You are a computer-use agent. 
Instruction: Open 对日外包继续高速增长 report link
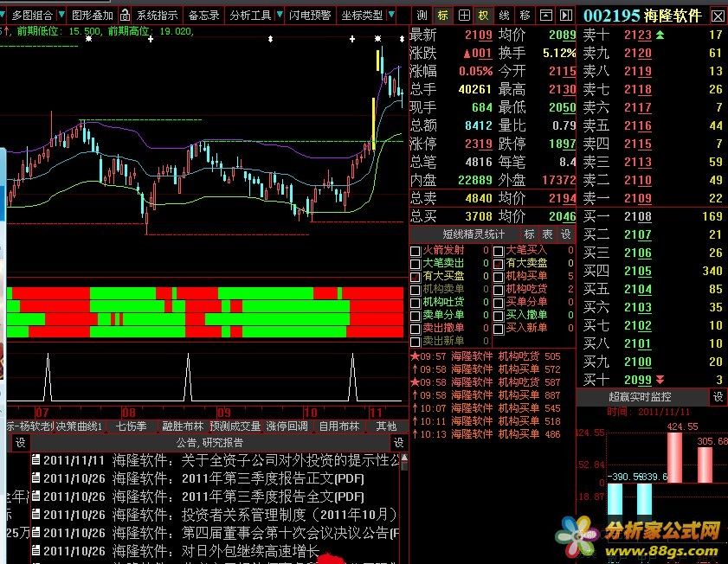tap(251, 550)
